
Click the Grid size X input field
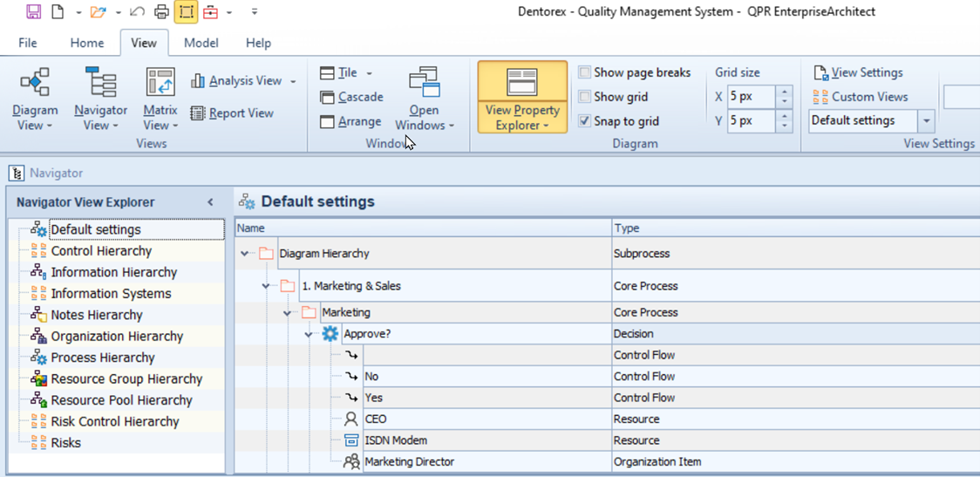(x=752, y=97)
